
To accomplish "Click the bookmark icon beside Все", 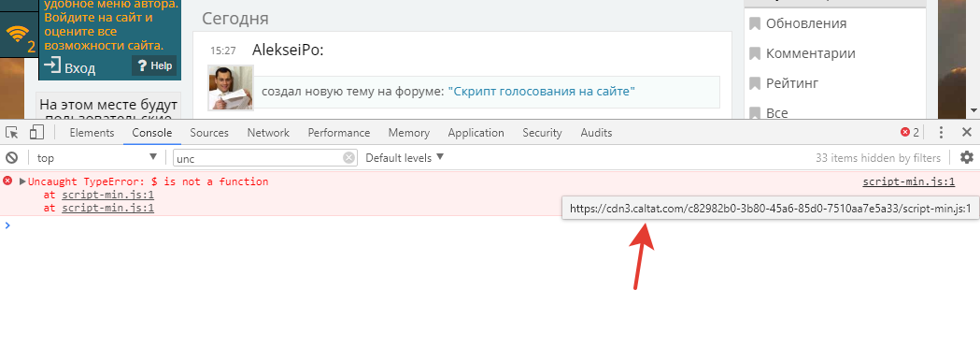I will coord(754,112).
